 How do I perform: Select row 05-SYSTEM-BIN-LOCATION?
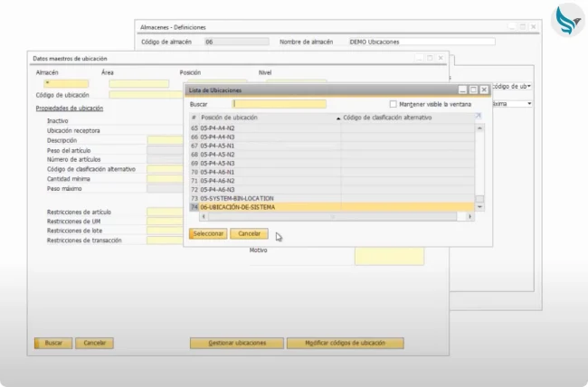[x=332, y=198]
